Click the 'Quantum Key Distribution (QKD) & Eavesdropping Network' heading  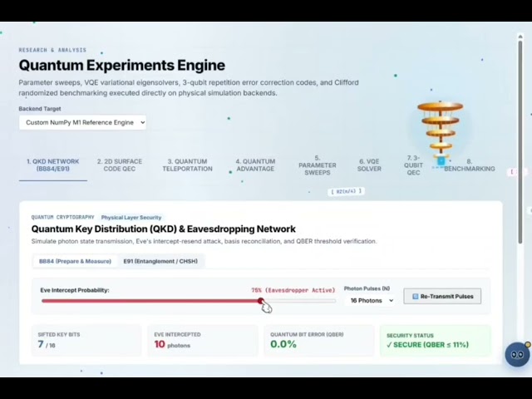coord(164,229)
